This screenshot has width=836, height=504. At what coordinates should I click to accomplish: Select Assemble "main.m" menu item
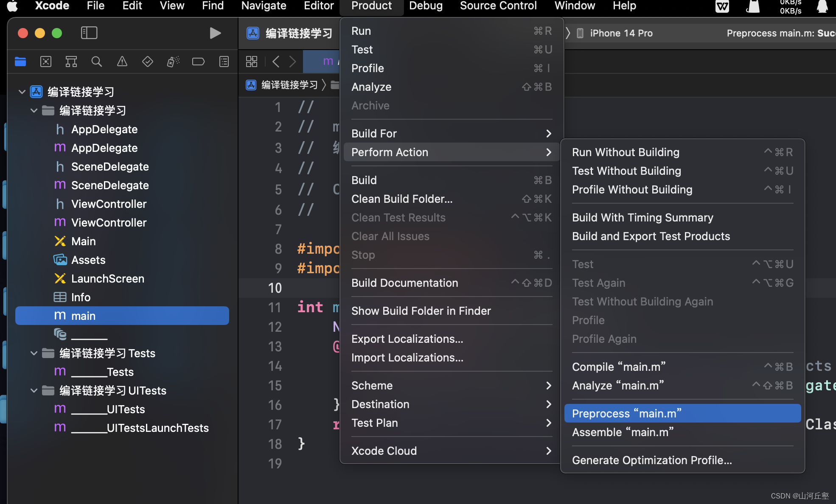(x=682, y=432)
